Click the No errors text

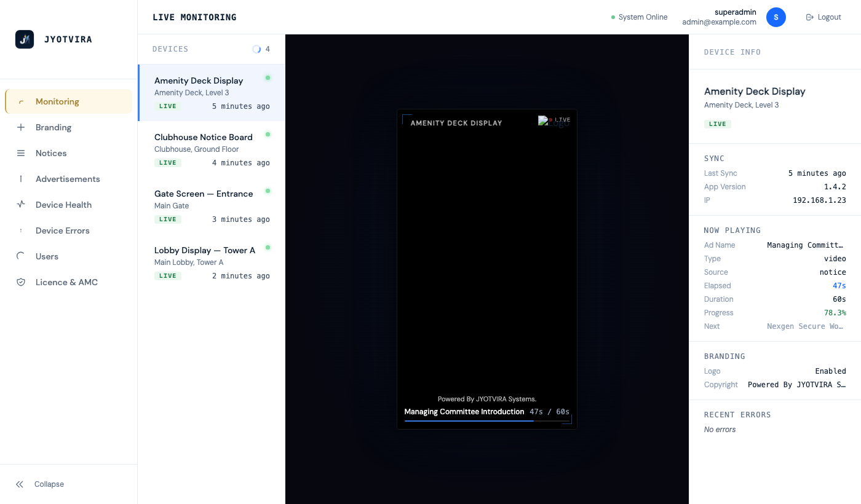720,430
